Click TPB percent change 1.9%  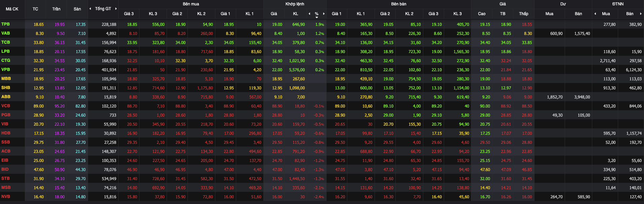pyautogui.click(x=320, y=25)
